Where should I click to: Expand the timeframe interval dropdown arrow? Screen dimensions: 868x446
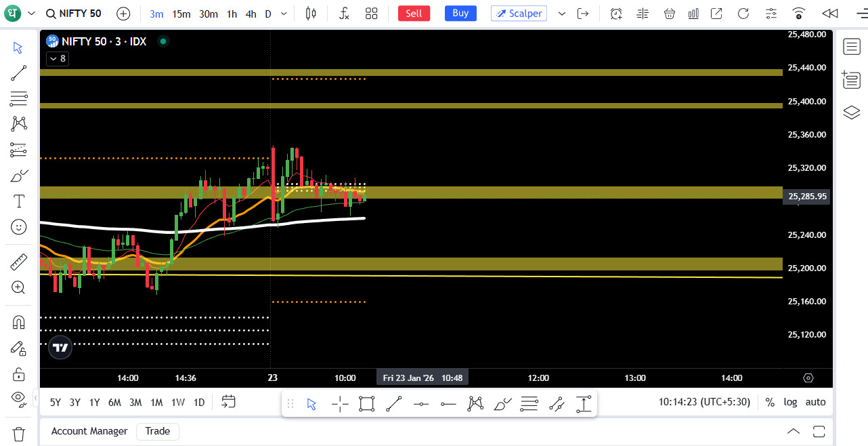(284, 14)
